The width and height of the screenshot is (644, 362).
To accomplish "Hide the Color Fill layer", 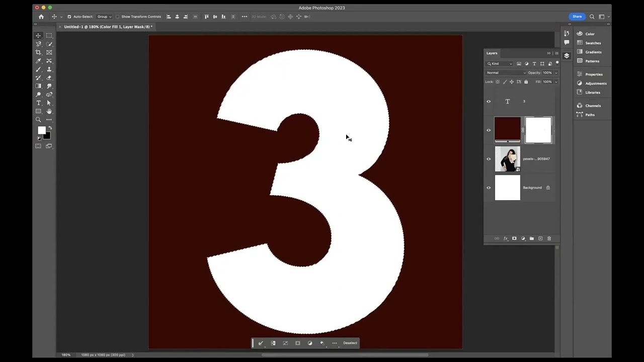I will pos(489,130).
